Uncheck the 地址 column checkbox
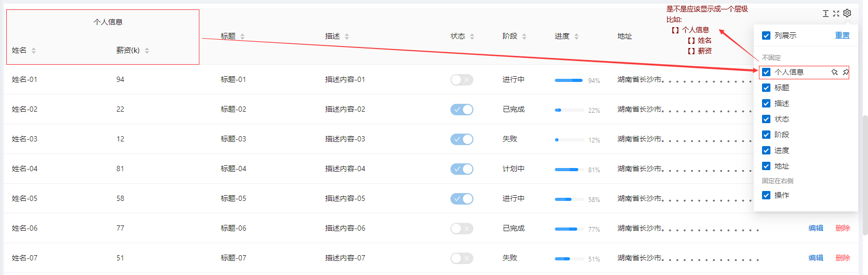Image resolution: width=868 pixels, height=275 pixels. pos(766,166)
